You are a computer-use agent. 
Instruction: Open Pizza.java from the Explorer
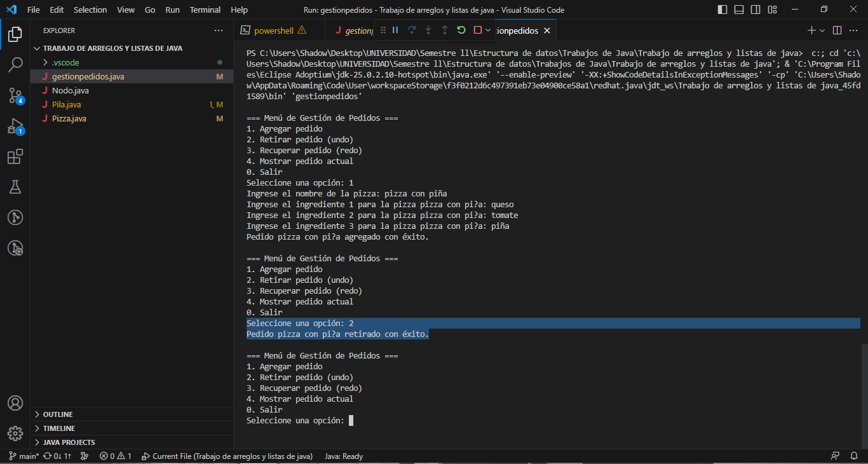point(132,118)
